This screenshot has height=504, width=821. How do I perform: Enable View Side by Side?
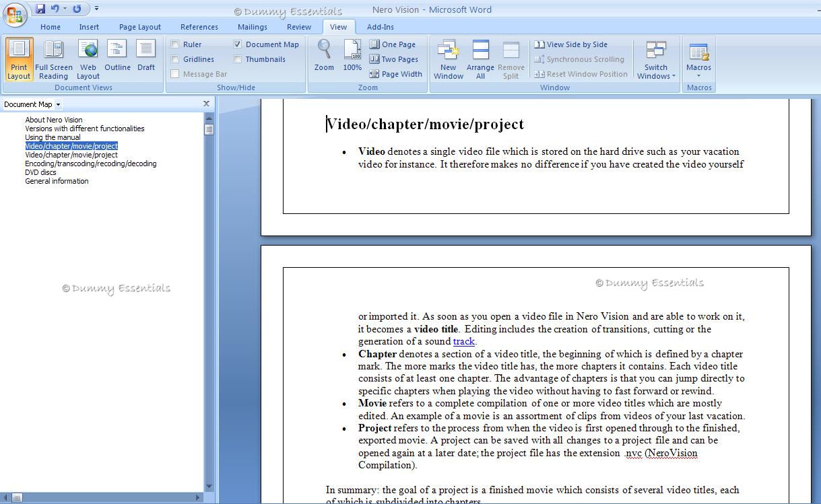[571, 44]
